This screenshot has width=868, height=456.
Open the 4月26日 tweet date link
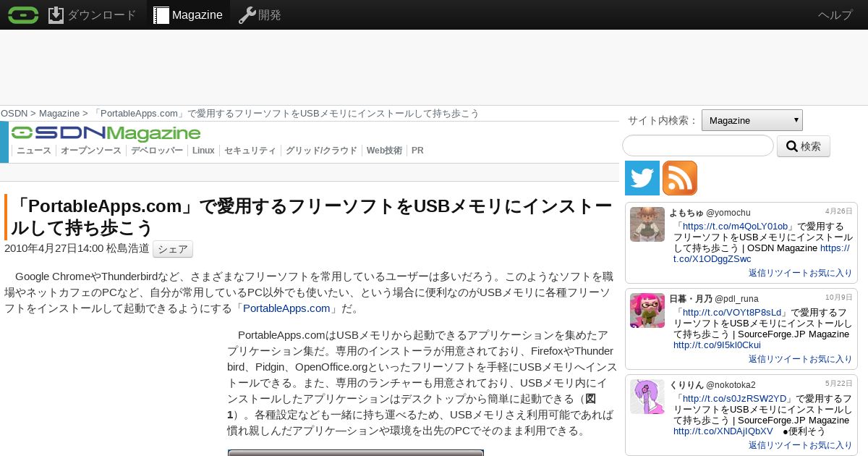pos(839,211)
